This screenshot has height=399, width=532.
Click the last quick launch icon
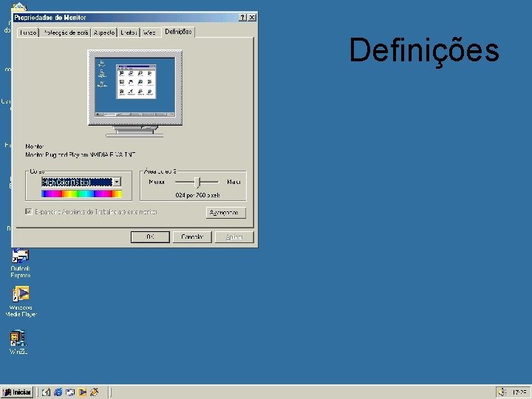(95, 392)
